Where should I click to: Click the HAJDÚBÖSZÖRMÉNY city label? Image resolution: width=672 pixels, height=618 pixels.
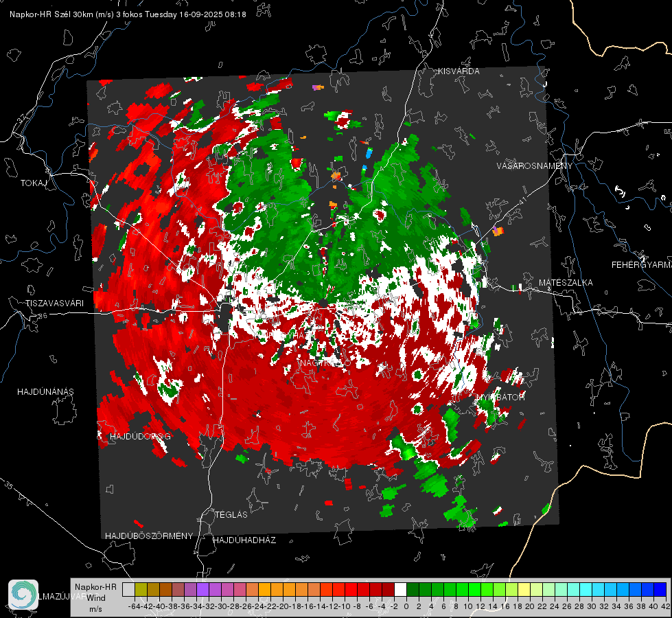pyautogui.click(x=149, y=536)
